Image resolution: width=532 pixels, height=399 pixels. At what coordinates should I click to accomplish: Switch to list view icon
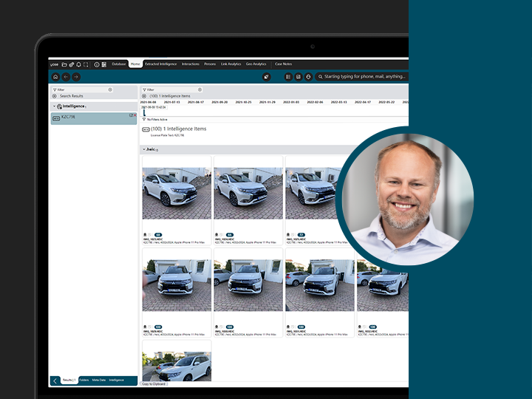tap(288, 77)
